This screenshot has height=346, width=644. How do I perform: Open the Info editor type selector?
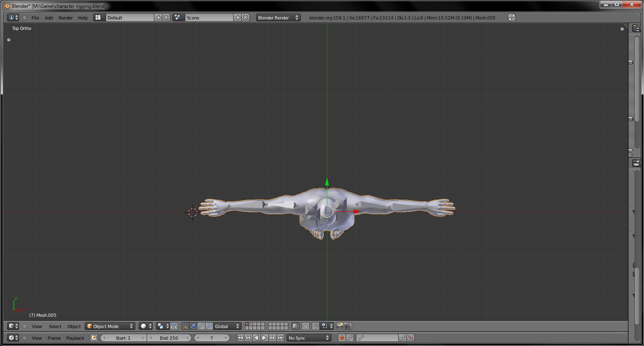13,18
